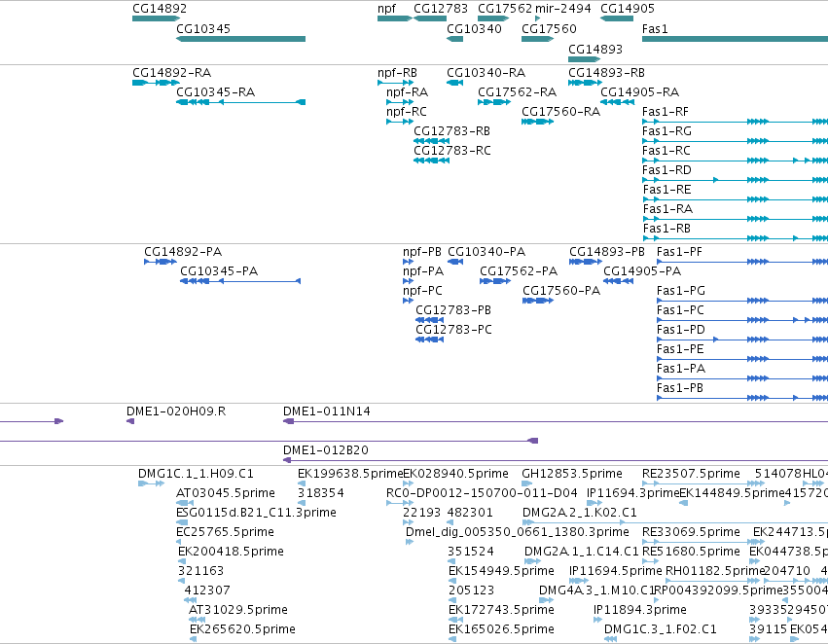Click the npf-RB transcript label
The height and width of the screenshot is (644, 828).
397,73
